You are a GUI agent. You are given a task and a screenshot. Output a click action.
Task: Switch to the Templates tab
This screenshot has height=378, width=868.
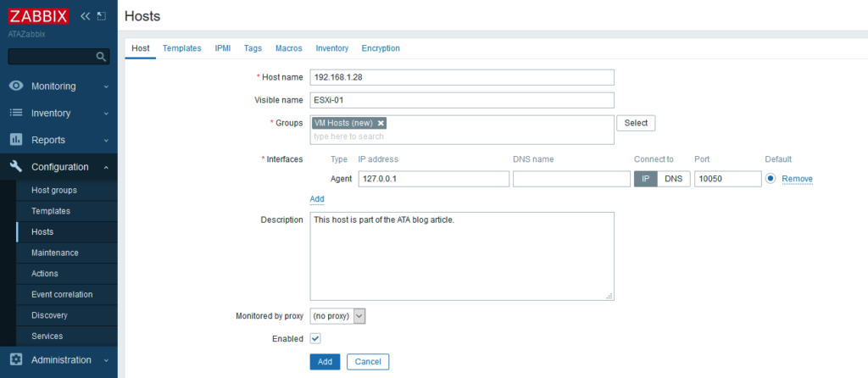click(181, 48)
